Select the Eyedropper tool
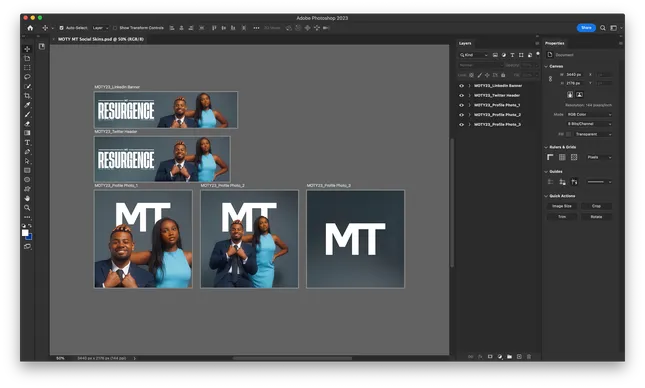This screenshot has height=388, width=645. (x=27, y=105)
